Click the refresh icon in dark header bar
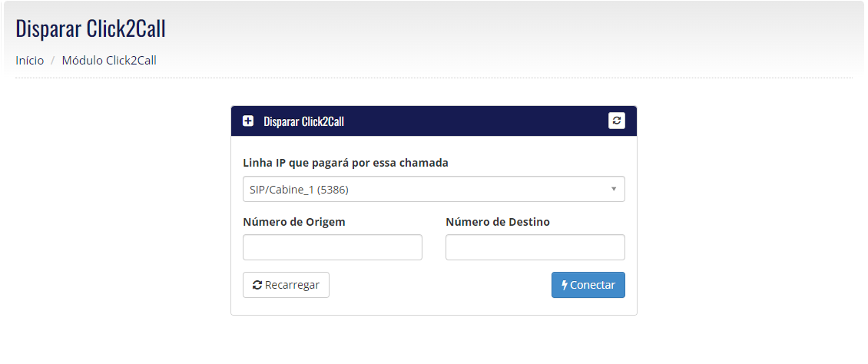Image resolution: width=868 pixels, height=364 pixels. [x=617, y=121]
